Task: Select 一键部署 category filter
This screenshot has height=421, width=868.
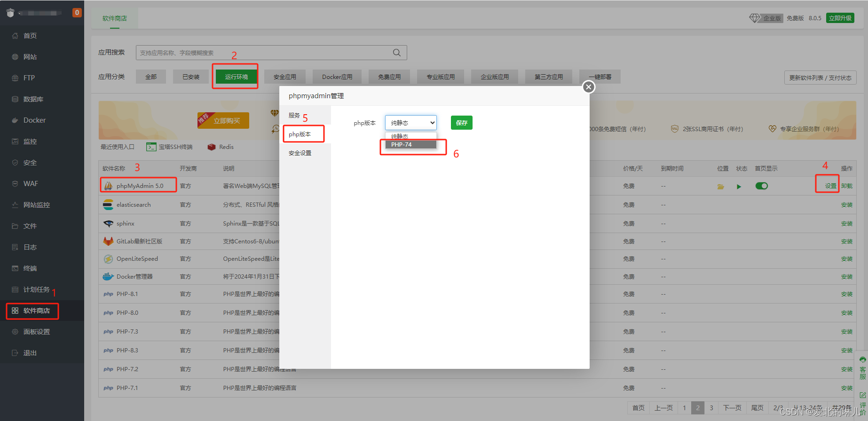Action: pyautogui.click(x=600, y=77)
